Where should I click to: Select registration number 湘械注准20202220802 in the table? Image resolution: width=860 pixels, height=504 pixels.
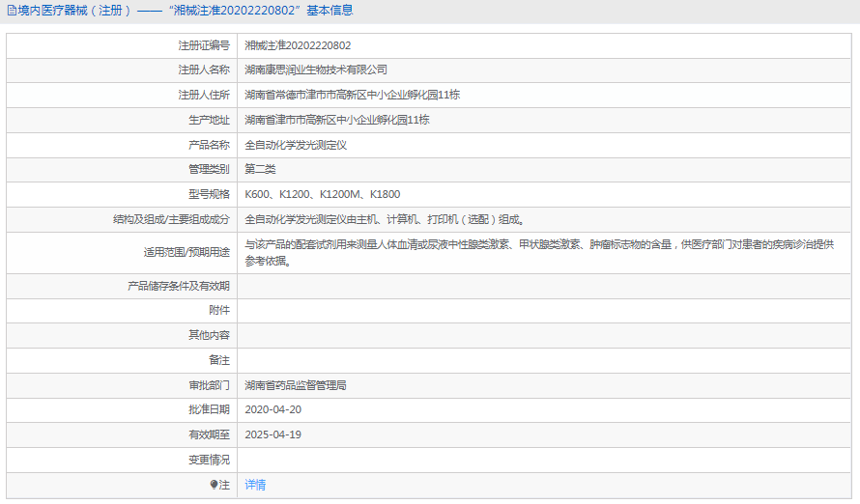(298, 45)
